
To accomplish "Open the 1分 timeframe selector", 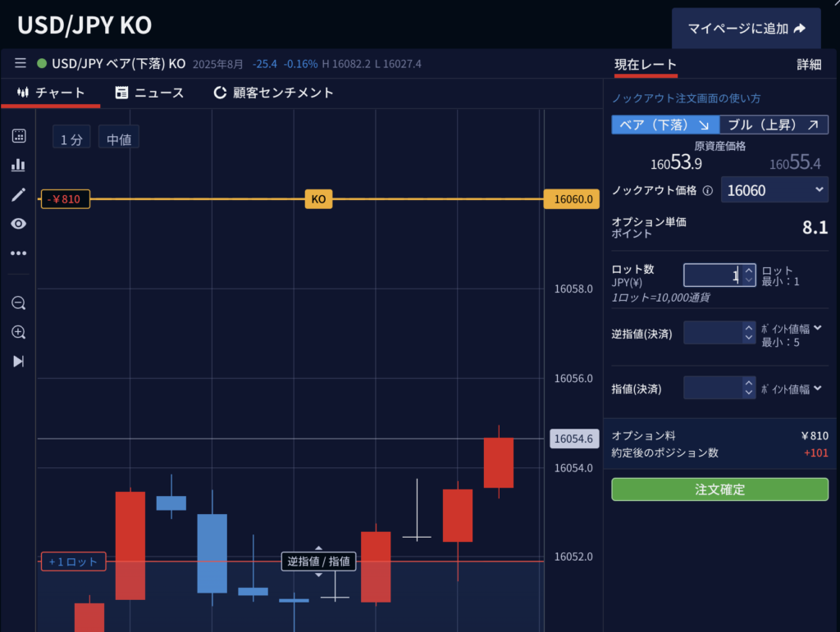I will (x=71, y=139).
